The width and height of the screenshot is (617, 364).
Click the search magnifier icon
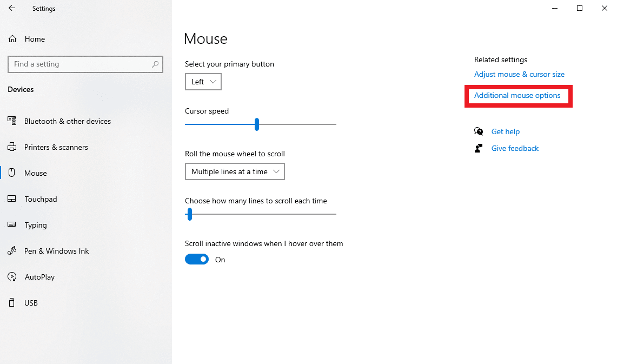(155, 64)
